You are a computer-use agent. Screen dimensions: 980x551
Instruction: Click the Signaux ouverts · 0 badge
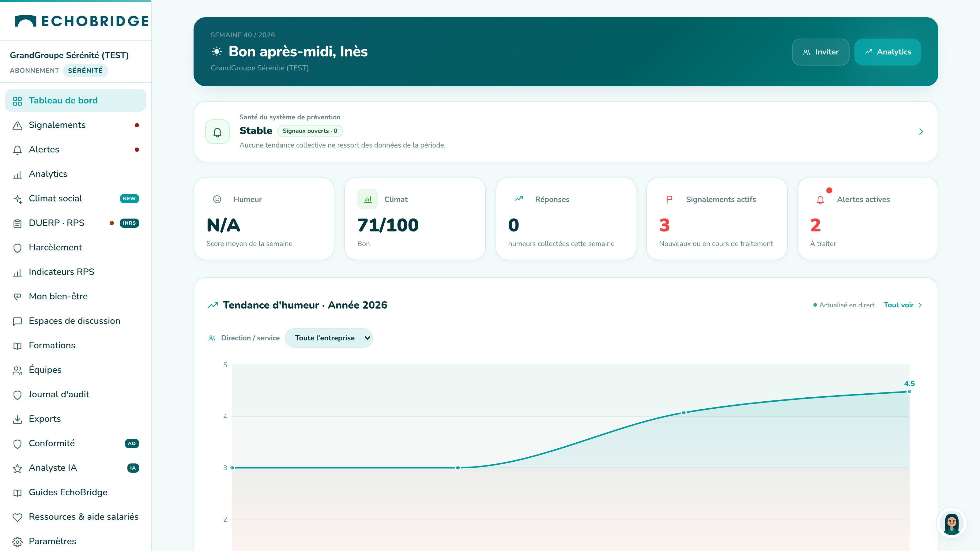tap(310, 131)
